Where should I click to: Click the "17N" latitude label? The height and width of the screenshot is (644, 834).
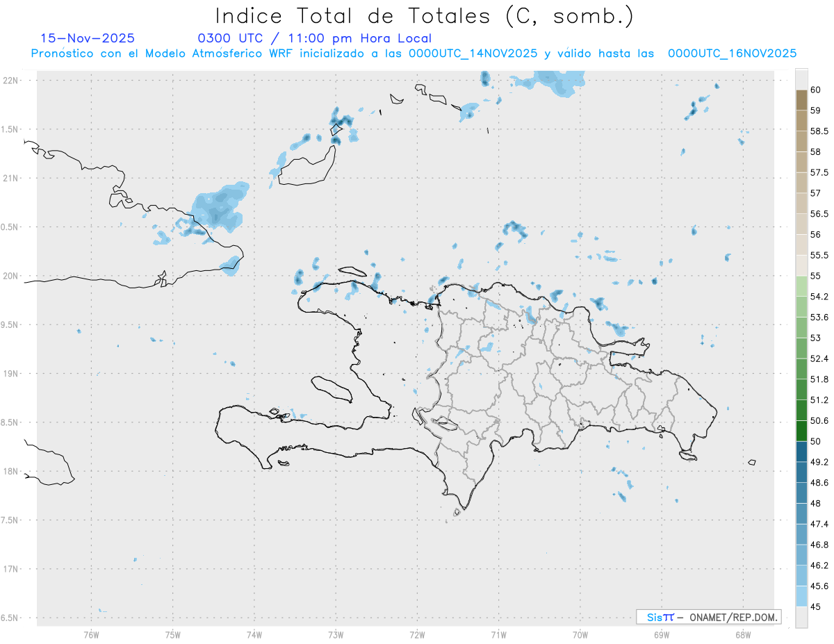coord(11,569)
